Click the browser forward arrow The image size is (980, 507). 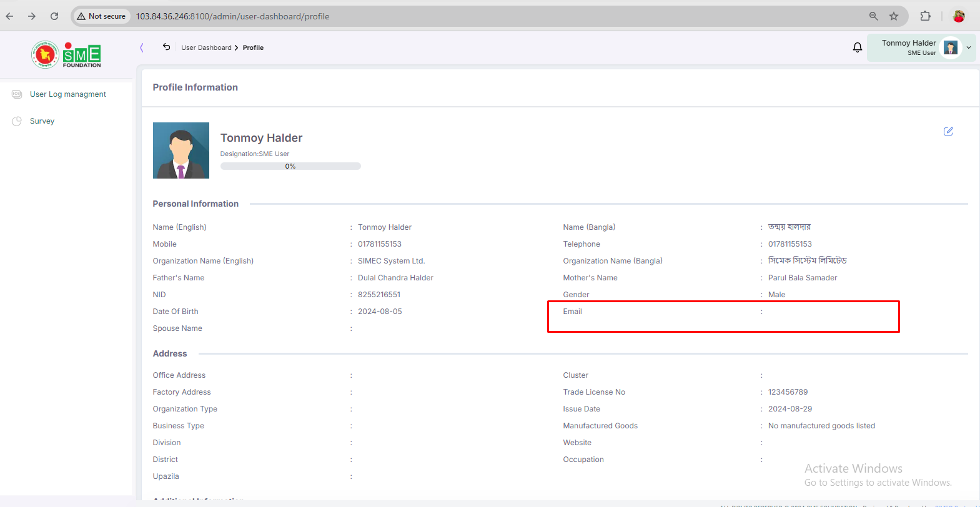pyautogui.click(x=32, y=16)
